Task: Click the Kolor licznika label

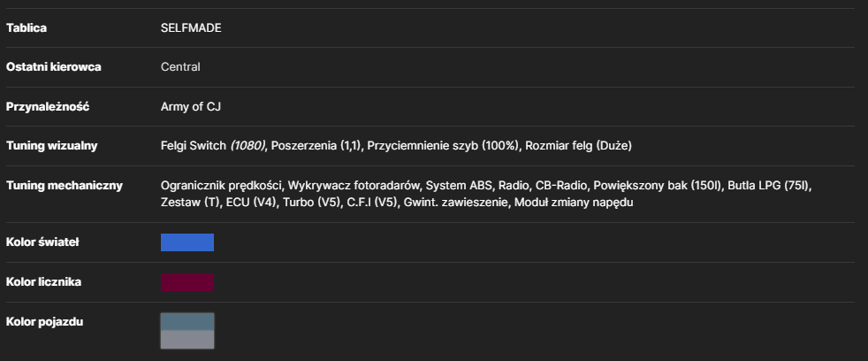Action: [x=43, y=282]
